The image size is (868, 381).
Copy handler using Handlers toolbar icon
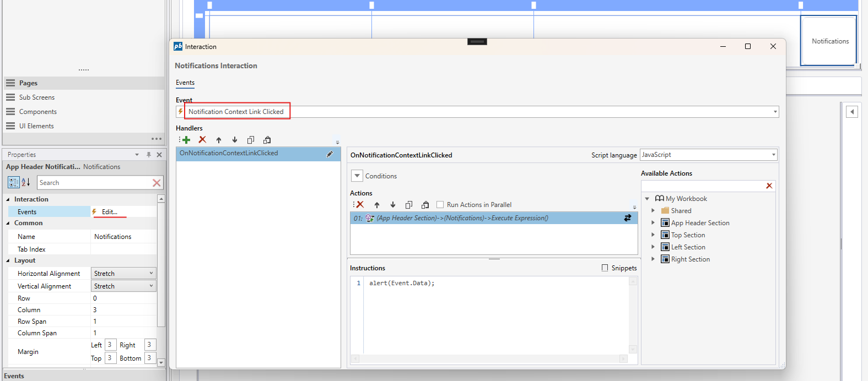pyautogui.click(x=251, y=140)
